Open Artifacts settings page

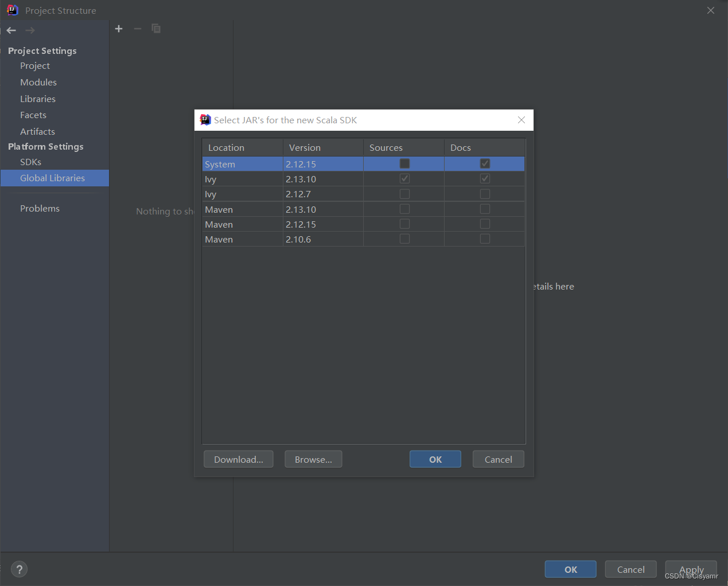[x=37, y=132]
